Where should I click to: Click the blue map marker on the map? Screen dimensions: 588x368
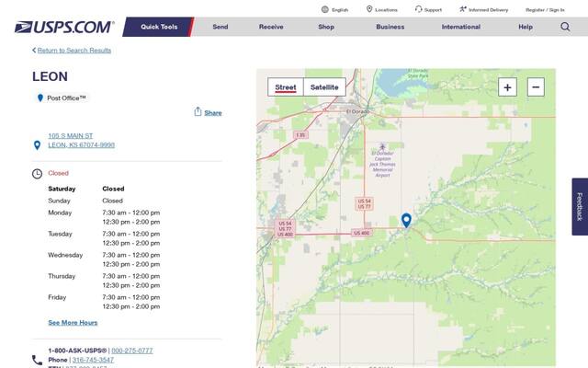(x=406, y=221)
